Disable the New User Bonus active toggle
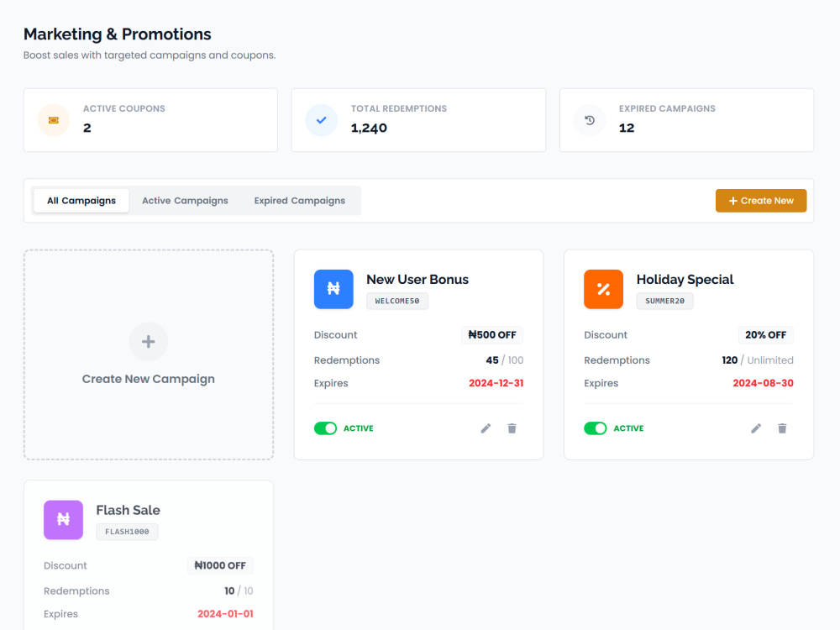This screenshot has width=840, height=630. click(x=325, y=428)
